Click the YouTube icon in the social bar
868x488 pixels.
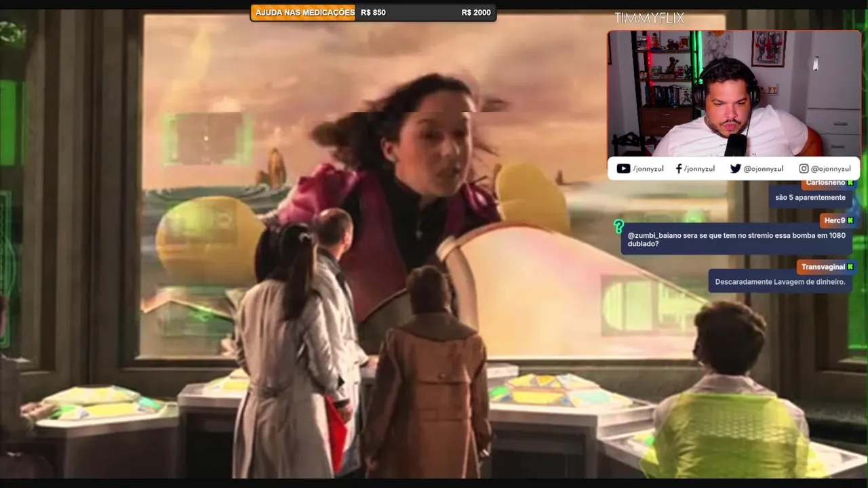coord(623,169)
